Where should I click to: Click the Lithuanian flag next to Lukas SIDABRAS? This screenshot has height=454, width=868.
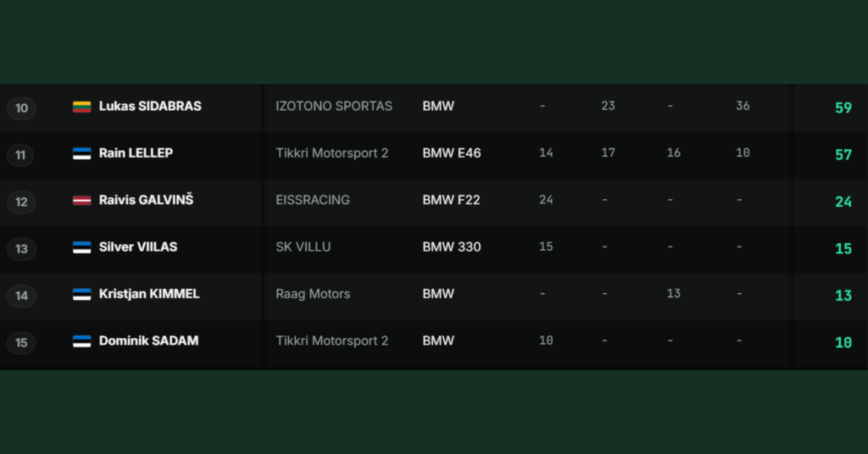coord(82,107)
